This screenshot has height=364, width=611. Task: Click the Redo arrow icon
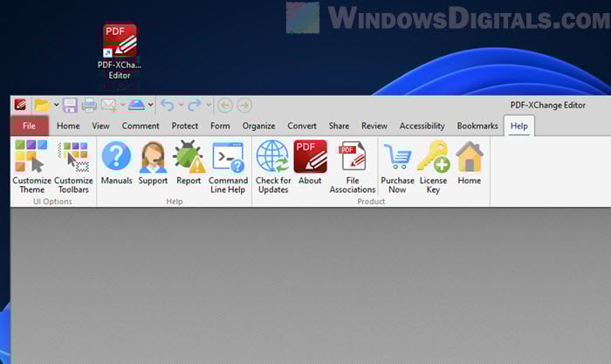[x=195, y=105]
